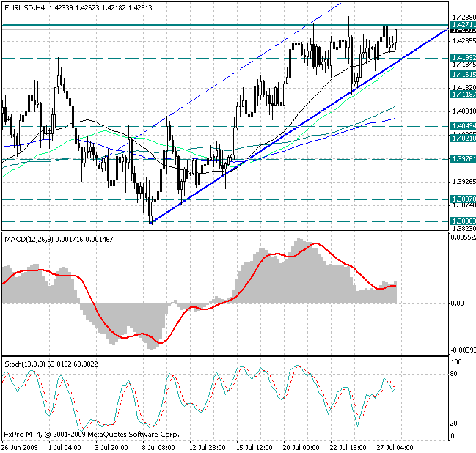Click the 1.41845 price axis label

pyautogui.click(x=464, y=65)
